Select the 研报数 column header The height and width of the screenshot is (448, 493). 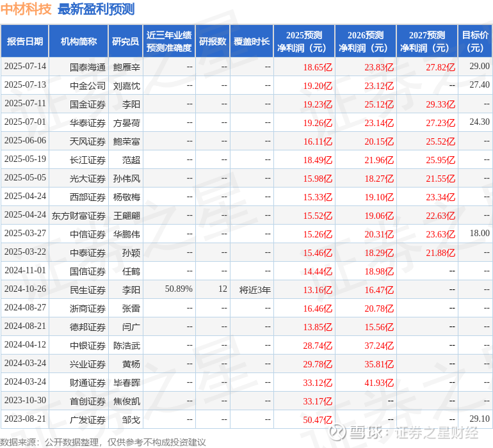pyautogui.click(x=213, y=41)
